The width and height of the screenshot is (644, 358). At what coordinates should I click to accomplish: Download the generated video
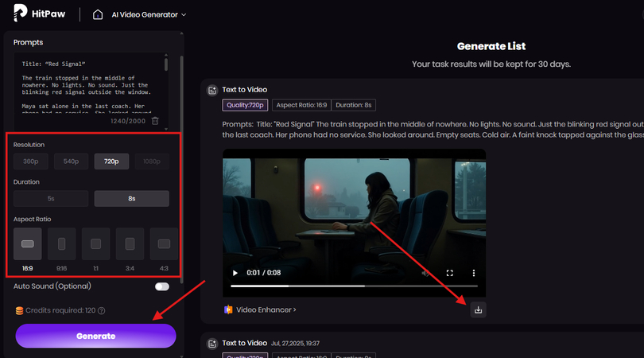478,310
